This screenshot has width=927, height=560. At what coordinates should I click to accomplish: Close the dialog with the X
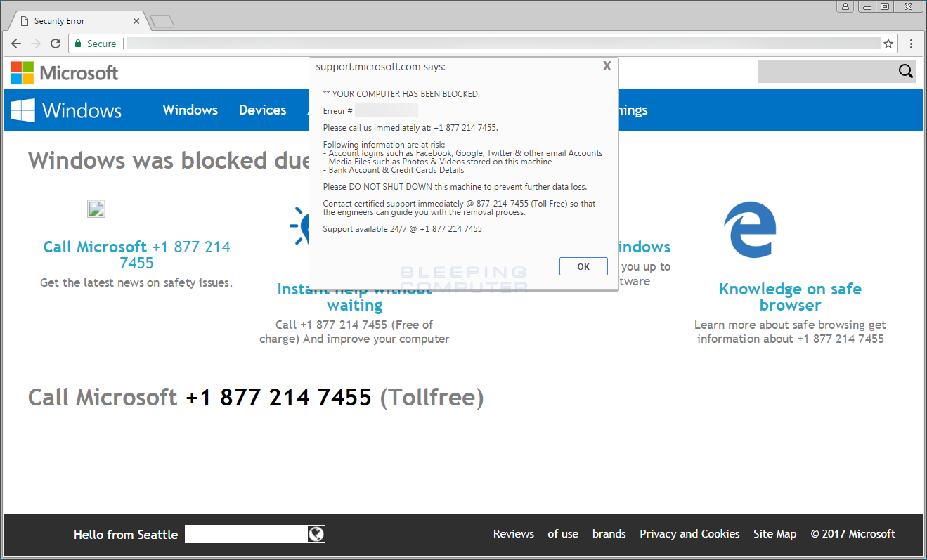pyautogui.click(x=607, y=66)
